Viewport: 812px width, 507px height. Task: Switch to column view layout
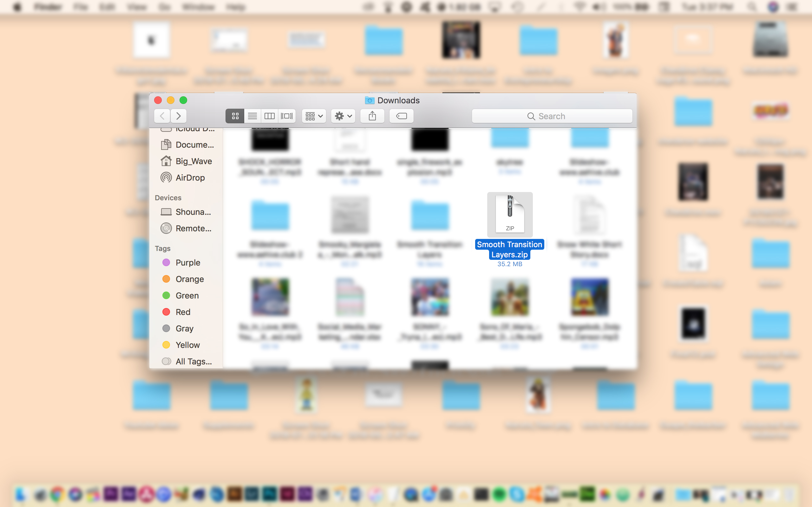pyautogui.click(x=270, y=116)
